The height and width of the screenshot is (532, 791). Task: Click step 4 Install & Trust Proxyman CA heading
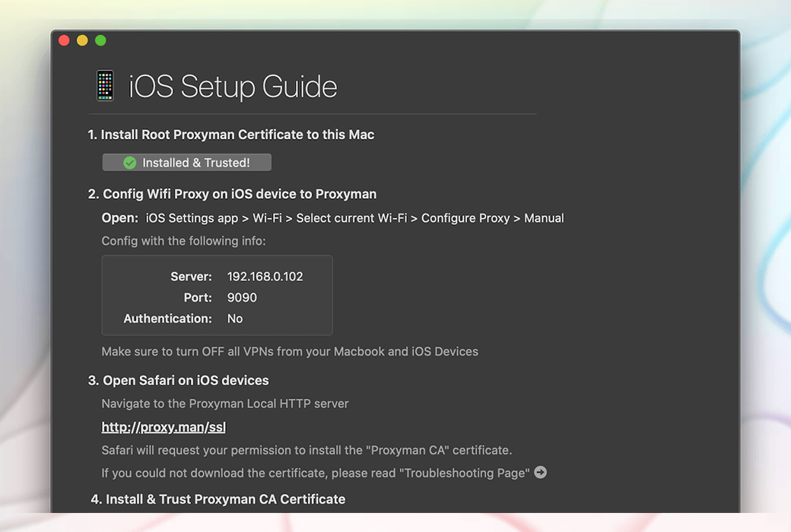[x=218, y=499]
